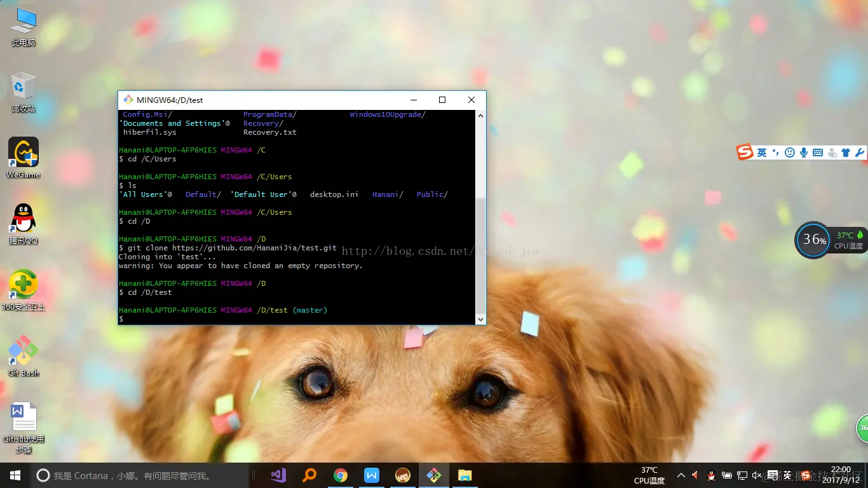
Task: Click the '$ ls' command line
Action: [x=128, y=186]
